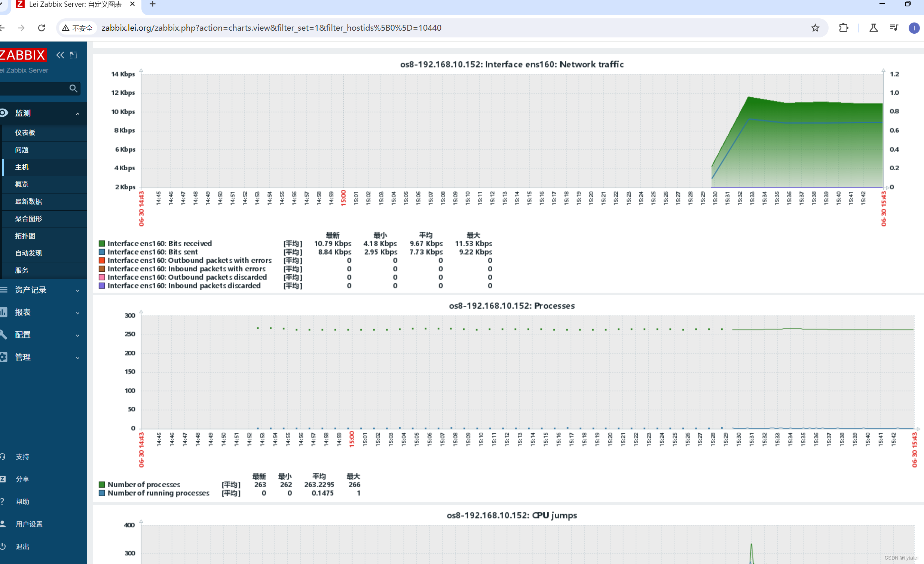Collapse the Zabbix sidebar with double-chevron icon

60,55
